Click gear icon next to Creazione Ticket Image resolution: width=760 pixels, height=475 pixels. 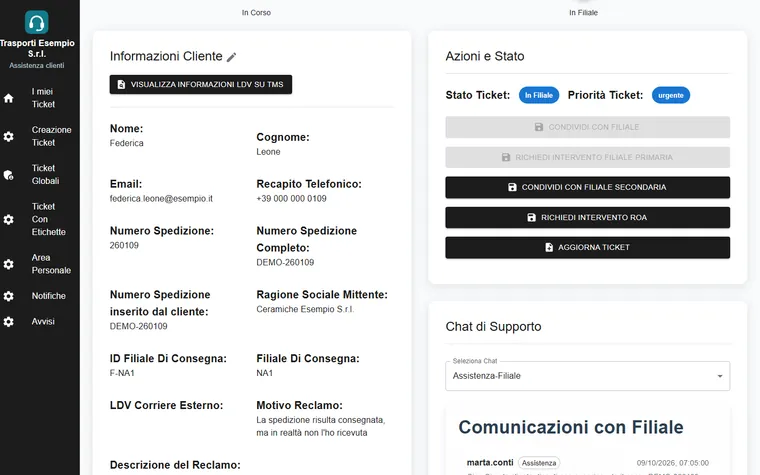(x=8, y=137)
